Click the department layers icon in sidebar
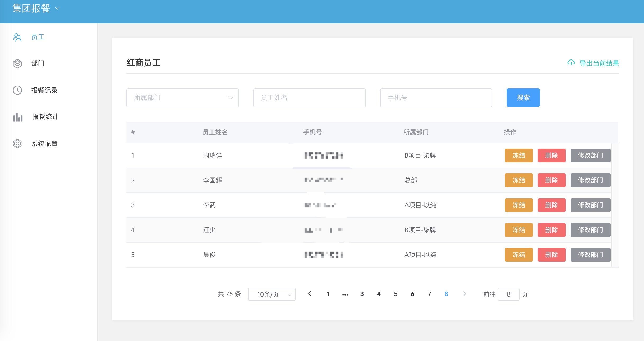Screen dimensions: 644x341 point(17,64)
